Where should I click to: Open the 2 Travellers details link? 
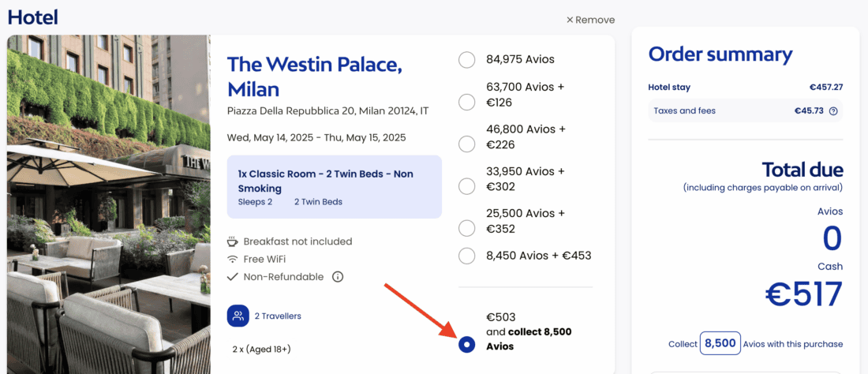(x=278, y=316)
